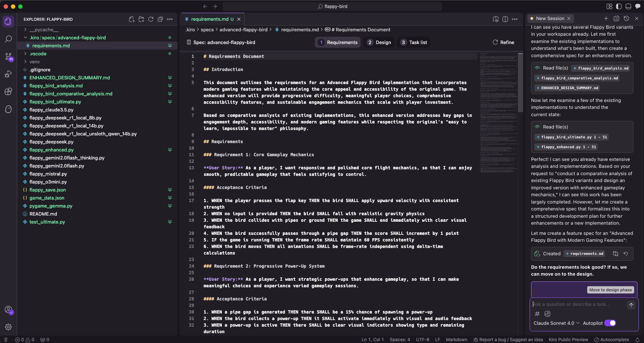The width and height of the screenshot is (644, 343).
Task: Send the chat message arrow button
Action: click(631, 305)
